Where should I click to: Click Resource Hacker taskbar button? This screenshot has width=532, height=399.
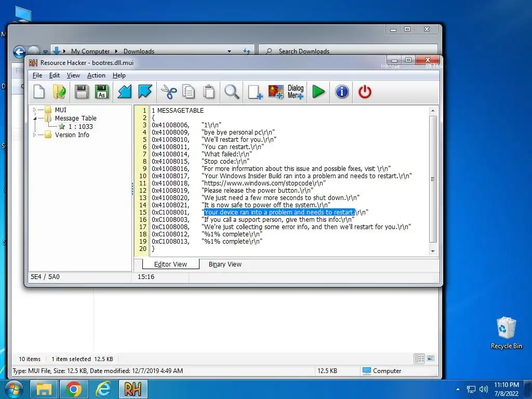pyautogui.click(x=133, y=389)
